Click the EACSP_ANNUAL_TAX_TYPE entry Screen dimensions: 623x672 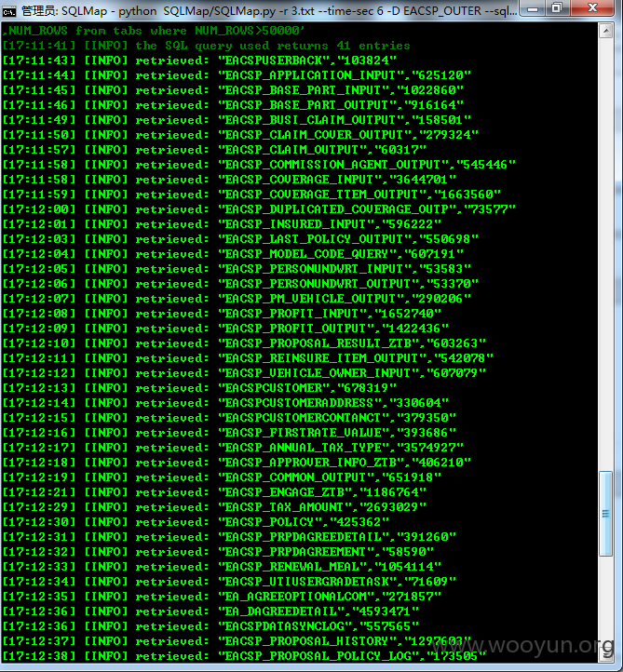point(233,448)
